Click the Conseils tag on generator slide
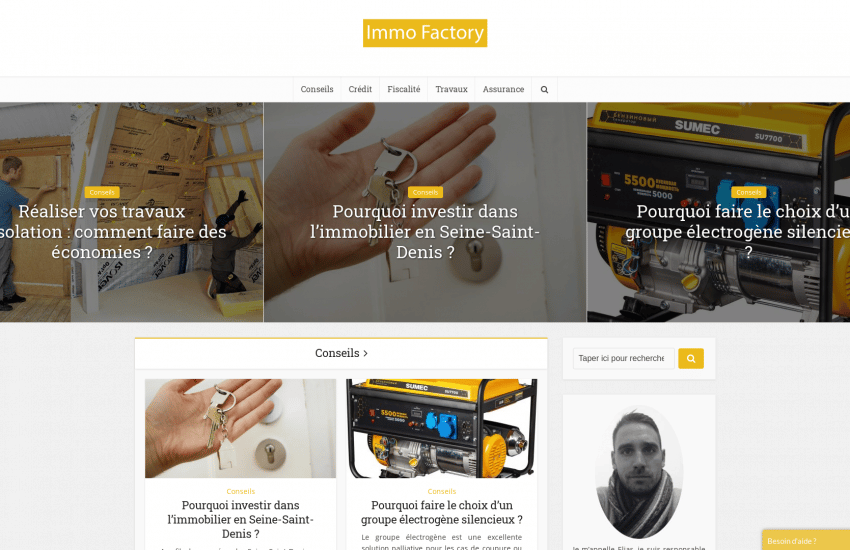This screenshot has width=850, height=550. (749, 192)
